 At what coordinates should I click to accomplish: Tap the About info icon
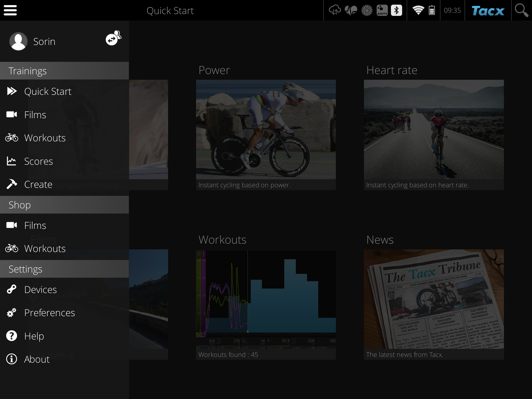[x=12, y=359]
